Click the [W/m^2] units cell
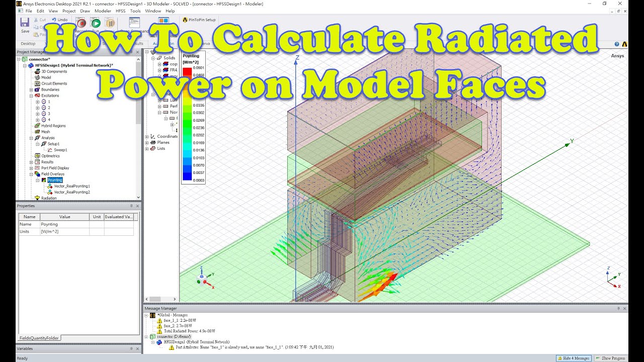This screenshot has height=362, width=644. click(64, 232)
